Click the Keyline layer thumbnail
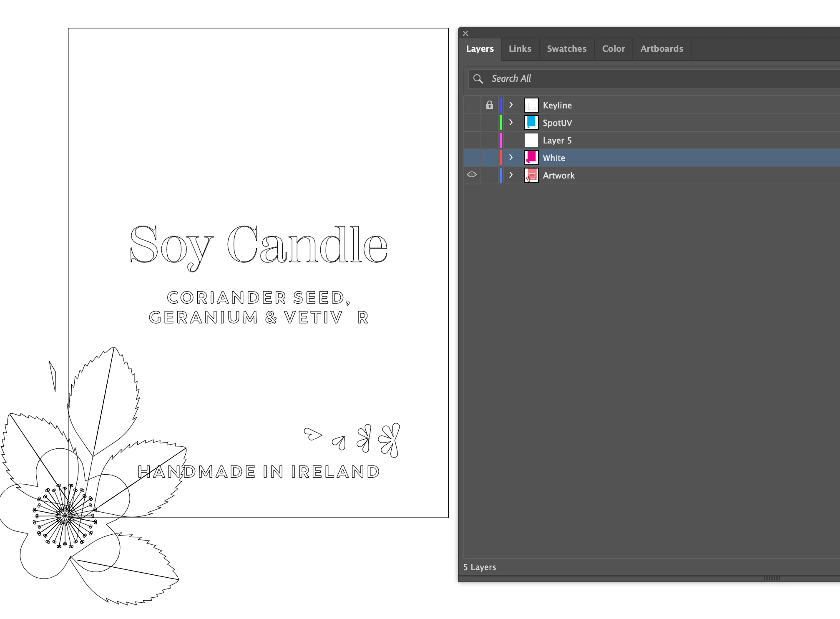 (x=531, y=105)
